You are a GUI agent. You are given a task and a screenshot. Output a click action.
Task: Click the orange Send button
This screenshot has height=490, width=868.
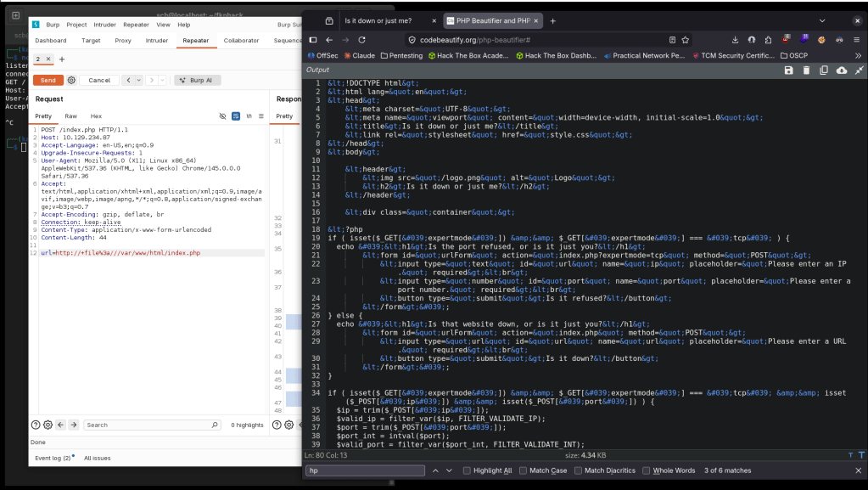pyautogui.click(x=48, y=80)
